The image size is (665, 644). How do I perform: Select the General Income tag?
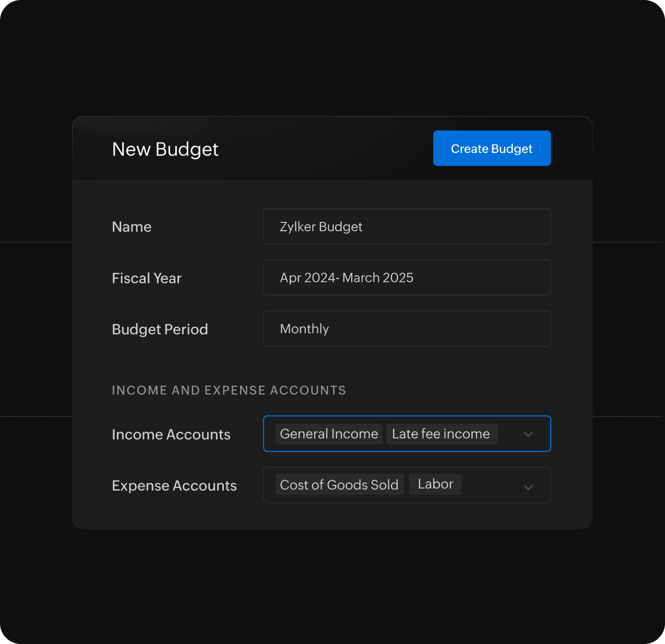point(329,434)
